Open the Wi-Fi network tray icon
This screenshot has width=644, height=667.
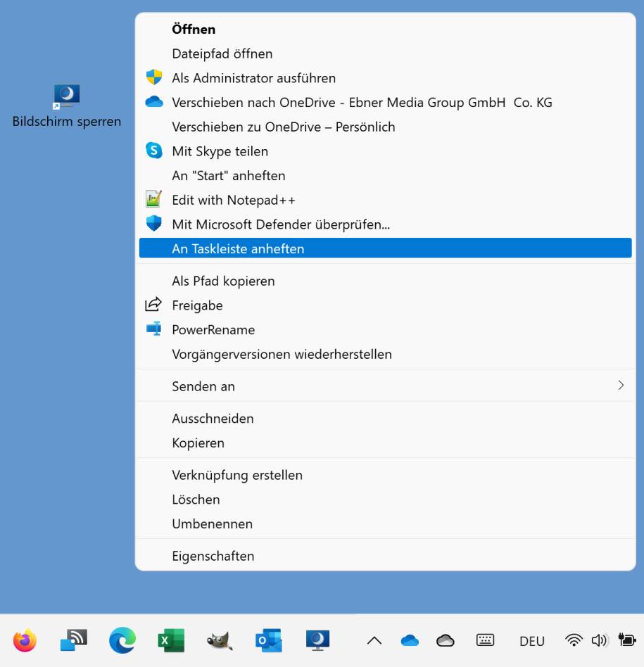click(574, 640)
